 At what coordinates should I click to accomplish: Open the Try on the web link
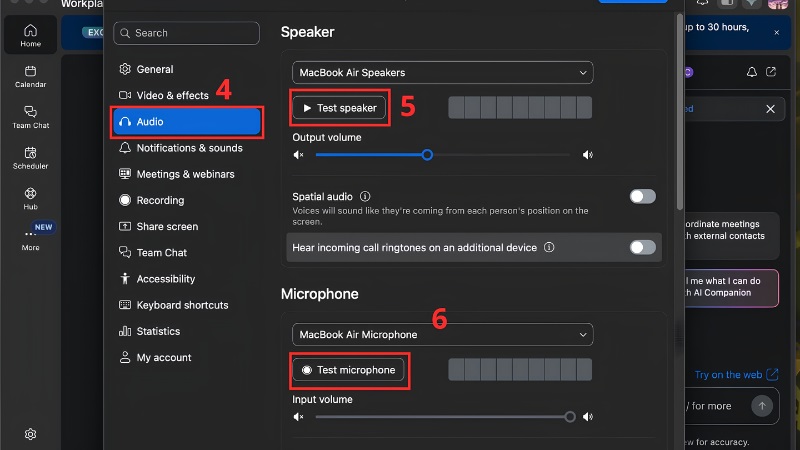pyautogui.click(x=736, y=374)
